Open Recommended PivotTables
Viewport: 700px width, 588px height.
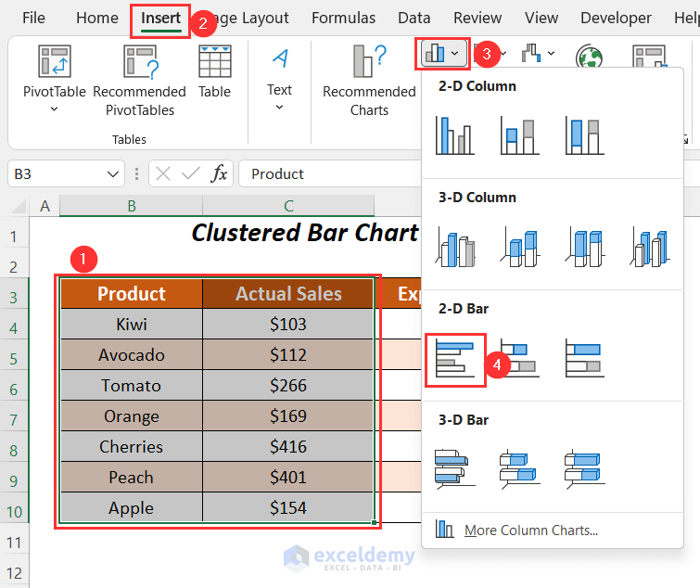click(x=139, y=81)
